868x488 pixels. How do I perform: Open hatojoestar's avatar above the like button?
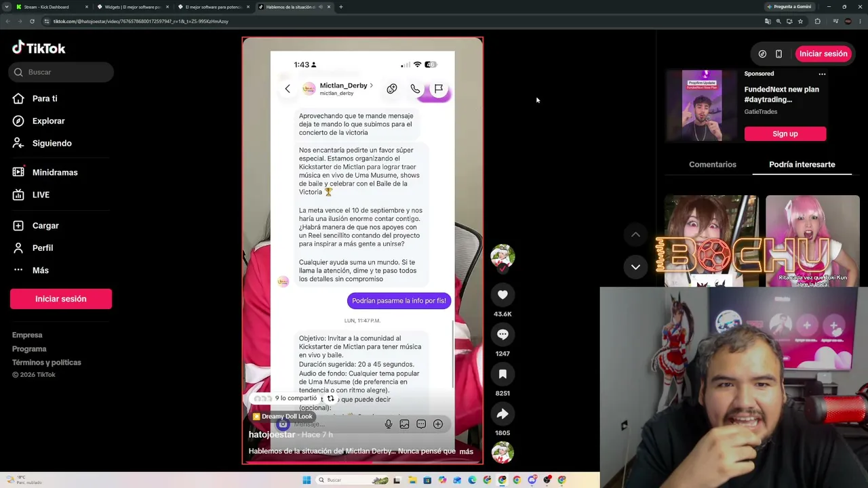(502, 256)
